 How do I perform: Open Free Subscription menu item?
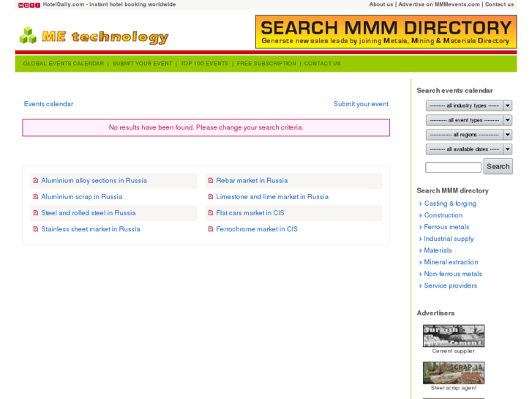click(266, 64)
